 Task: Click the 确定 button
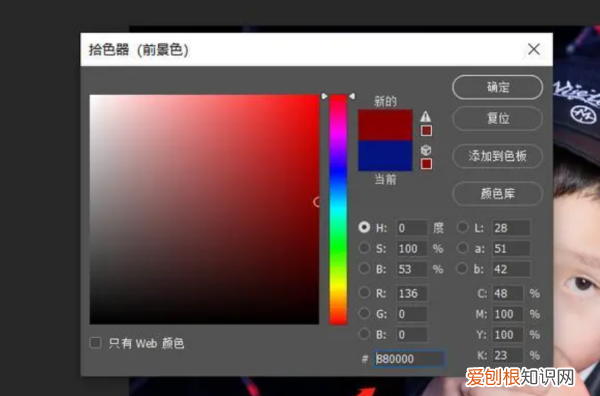[x=497, y=87]
